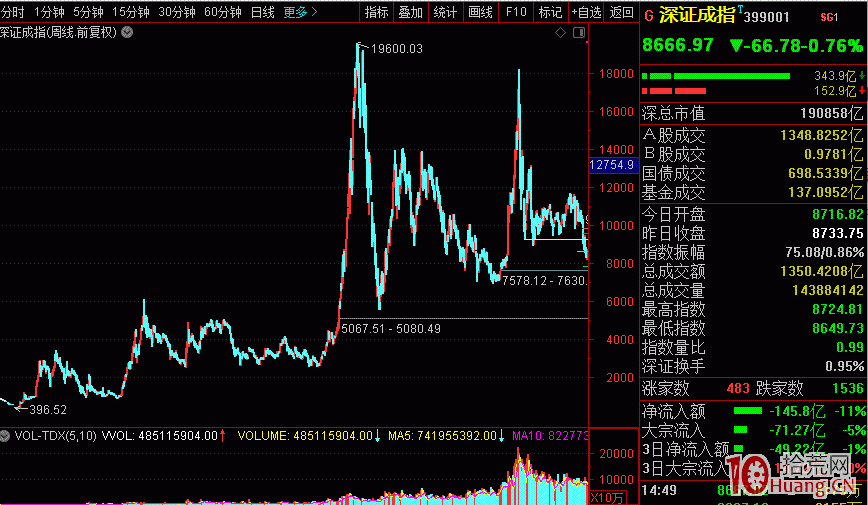The image size is (868, 505).
Task: Click the 大宗流入 row
Action: click(x=753, y=430)
